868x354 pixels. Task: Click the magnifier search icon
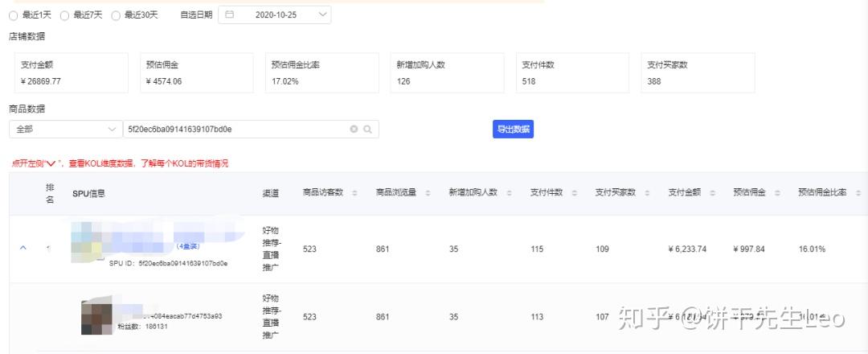pyautogui.click(x=367, y=129)
